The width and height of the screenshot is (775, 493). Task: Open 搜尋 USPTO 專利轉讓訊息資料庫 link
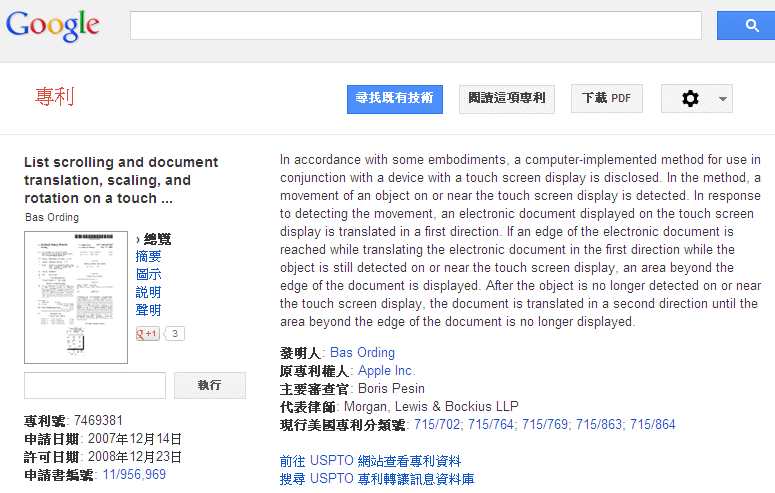tap(377, 479)
